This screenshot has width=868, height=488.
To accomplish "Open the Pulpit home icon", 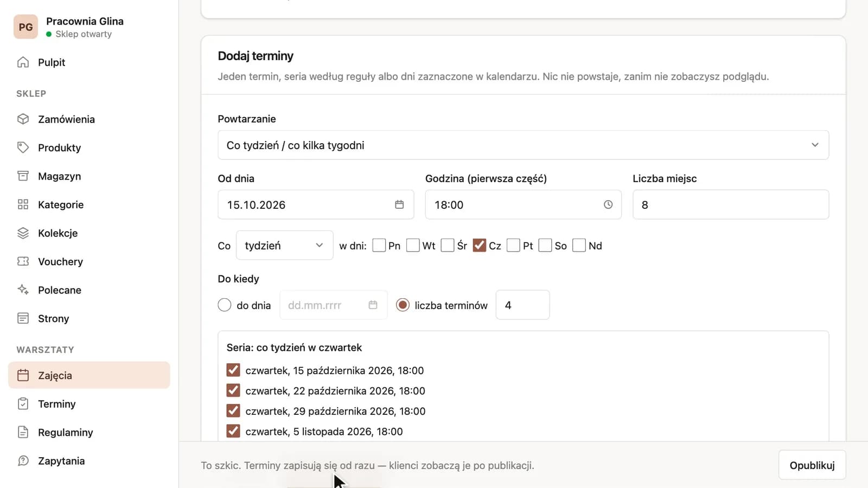I will coord(23,62).
